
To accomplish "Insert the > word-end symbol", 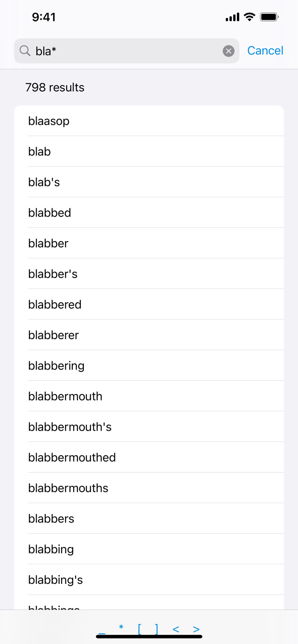I will (x=196, y=629).
